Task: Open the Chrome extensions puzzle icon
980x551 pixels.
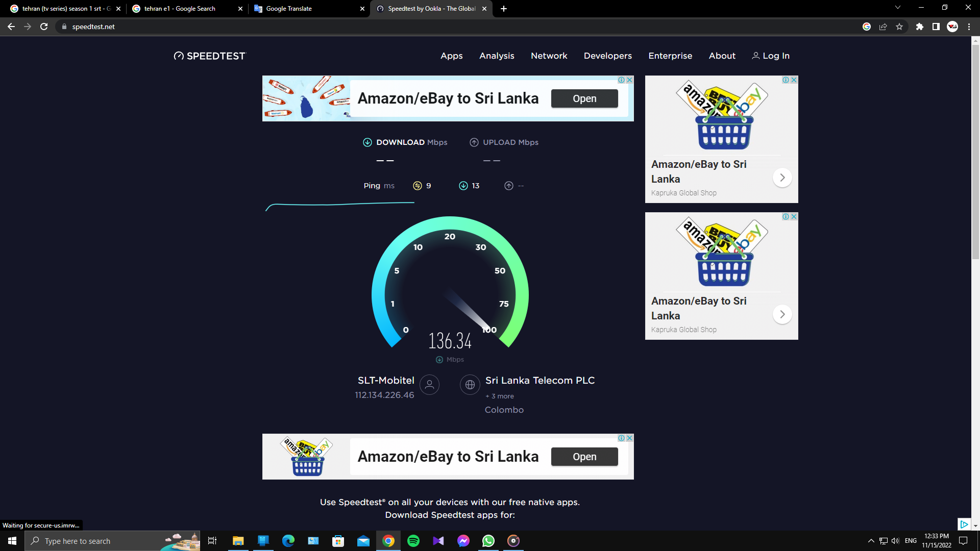Action: pos(920,27)
